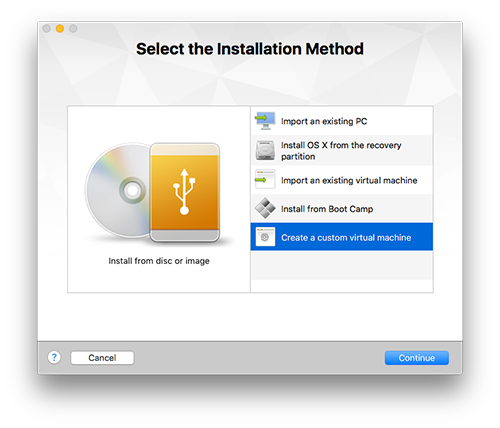This screenshot has height=428, width=500.
Task: Select Install OS X from the recovery partition
Action: [x=342, y=150]
